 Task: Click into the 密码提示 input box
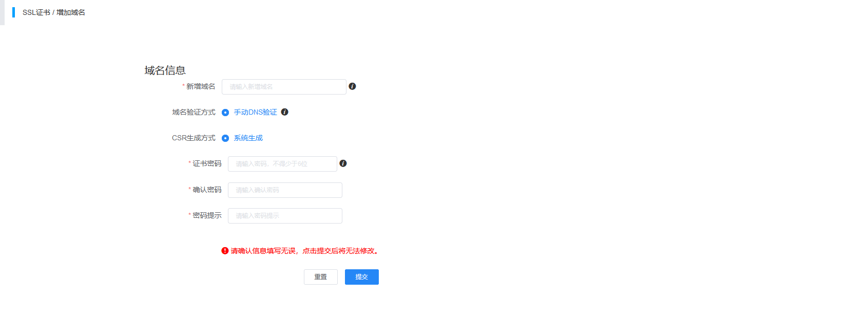[285, 216]
